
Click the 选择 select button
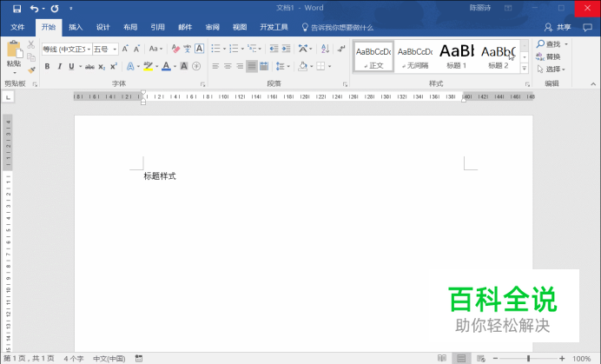[551, 69]
